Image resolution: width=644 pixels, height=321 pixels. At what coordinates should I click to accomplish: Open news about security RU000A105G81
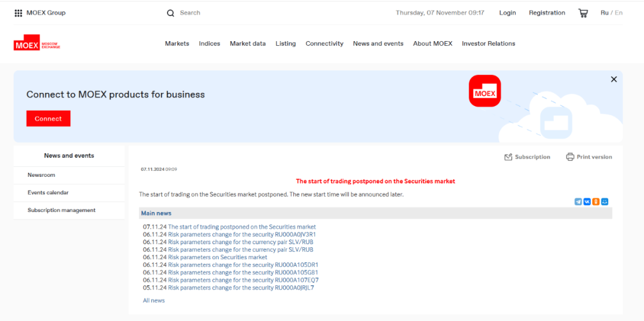(243, 273)
